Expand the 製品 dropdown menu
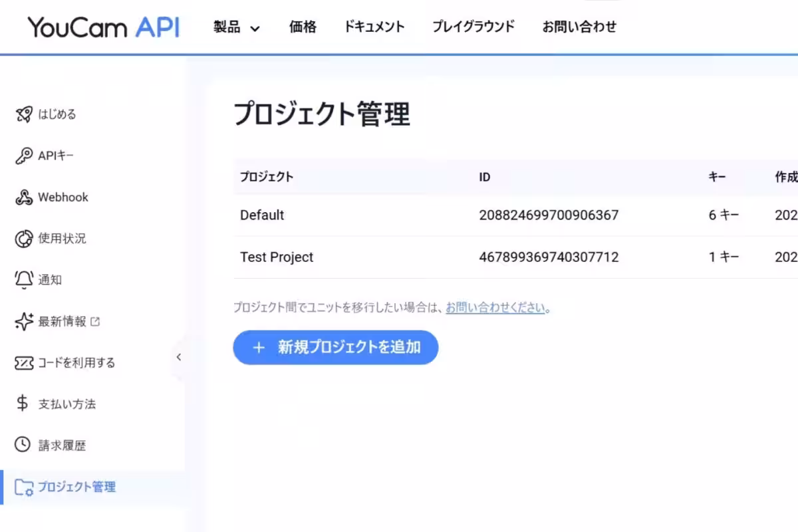 (x=237, y=27)
